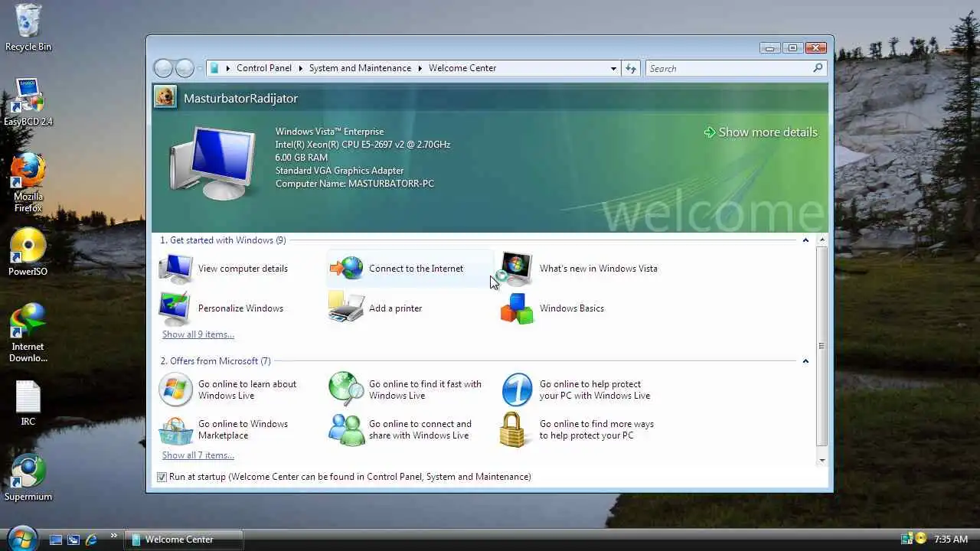Click the refresh button beside address bar

coord(631,68)
